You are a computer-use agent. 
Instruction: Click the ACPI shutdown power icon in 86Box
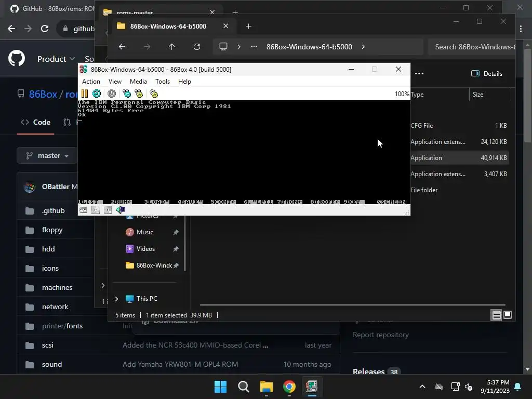[112, 94]
